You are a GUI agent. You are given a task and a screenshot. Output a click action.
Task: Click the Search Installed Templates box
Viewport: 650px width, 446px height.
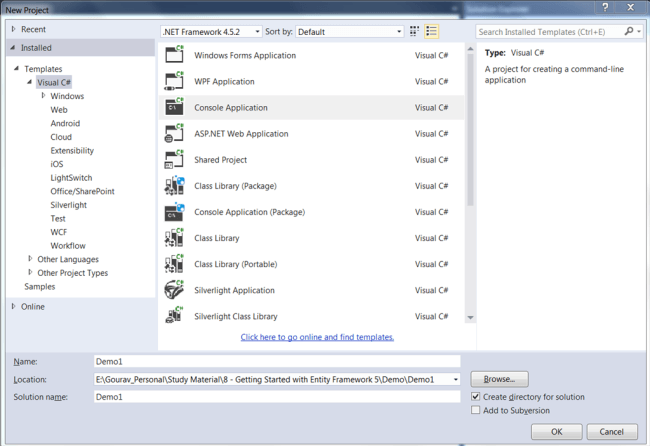point(551,32)
